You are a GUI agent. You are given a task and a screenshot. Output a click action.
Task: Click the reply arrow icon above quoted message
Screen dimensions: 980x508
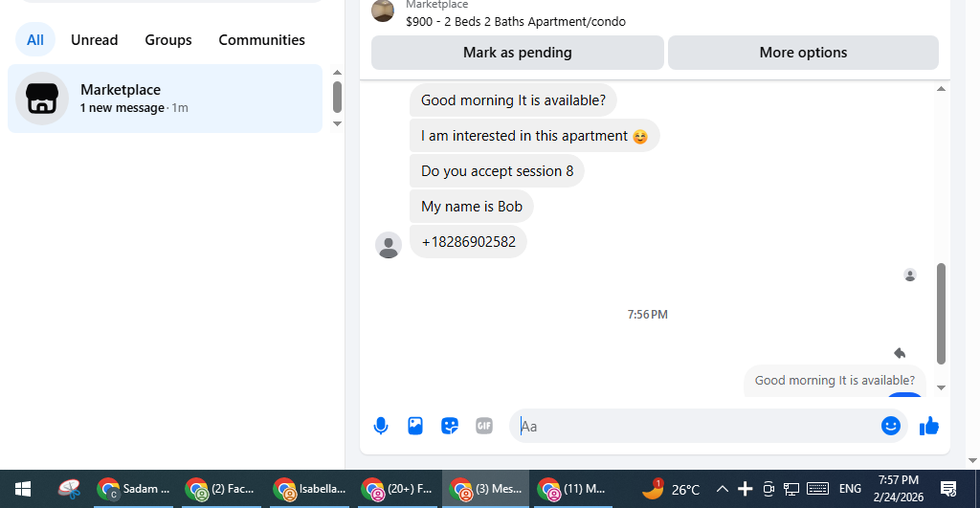pos(900,353)
